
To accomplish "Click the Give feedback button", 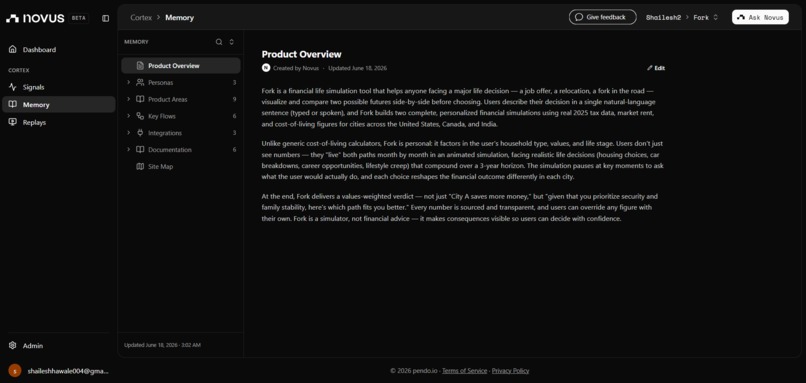I will [x=602, y=17].
